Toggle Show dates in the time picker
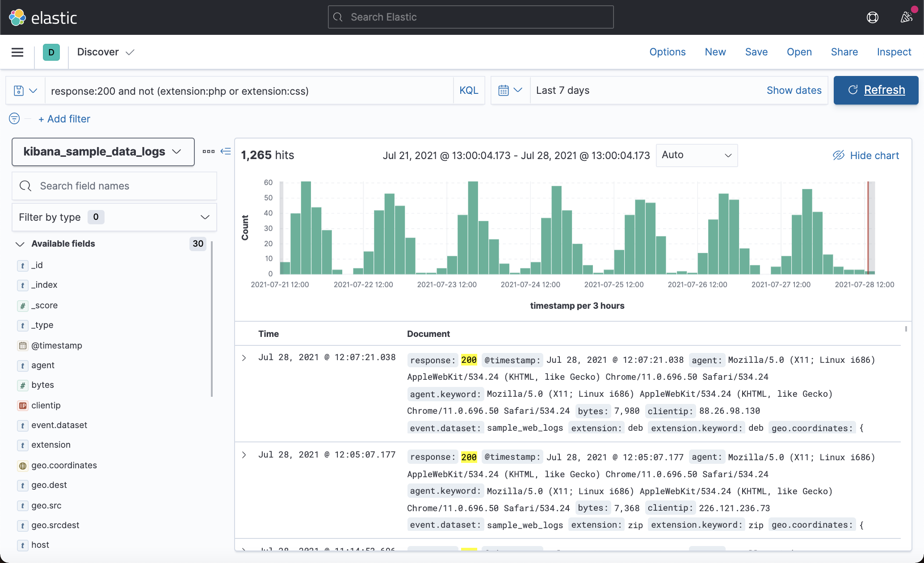Screen dimensions: 924x563 click(x=794, y=90)
